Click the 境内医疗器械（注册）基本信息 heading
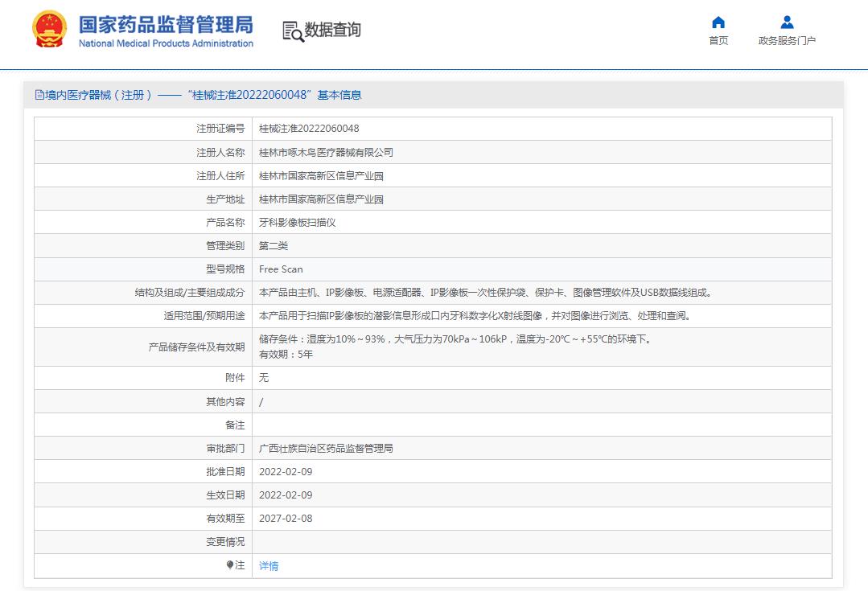Screen dimensions: 868x591 tap(198, 95)
